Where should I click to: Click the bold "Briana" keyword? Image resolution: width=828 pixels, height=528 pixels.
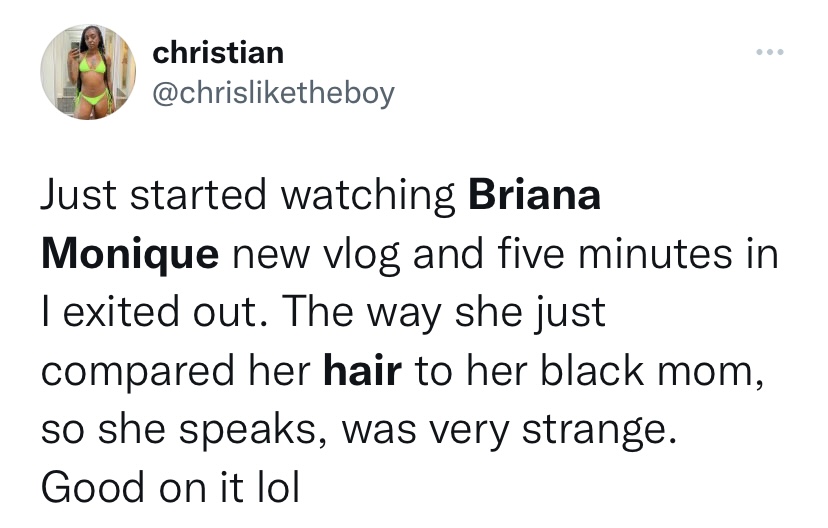[x=535, y=195]
